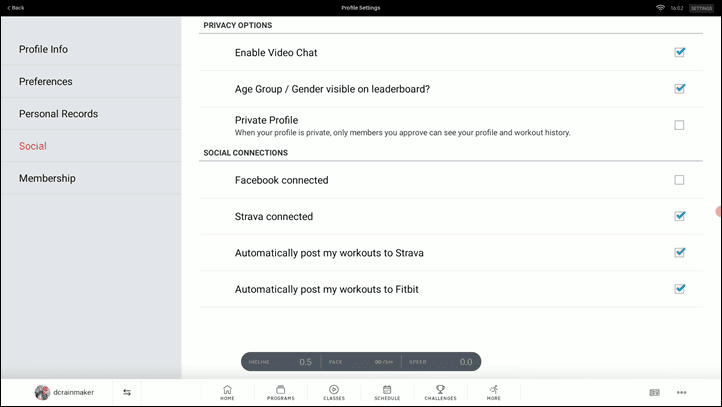Open the Membership section
722x407 pixels.
91,178
